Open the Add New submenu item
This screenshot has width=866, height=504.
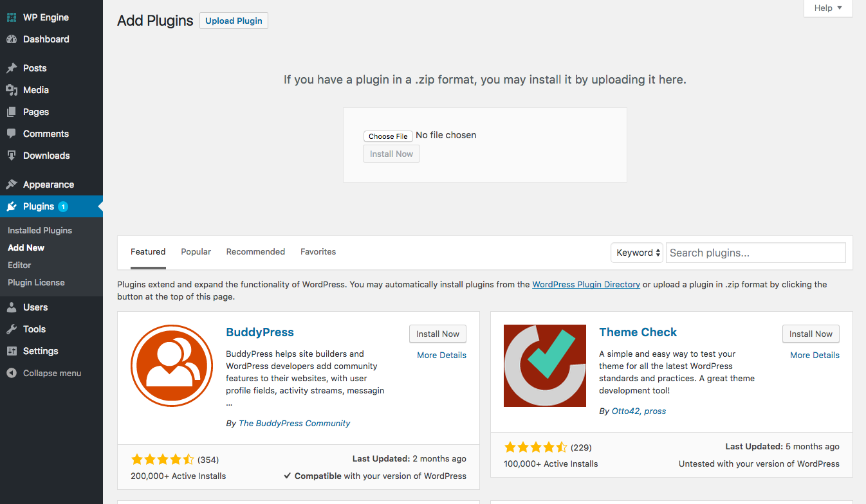26,248
